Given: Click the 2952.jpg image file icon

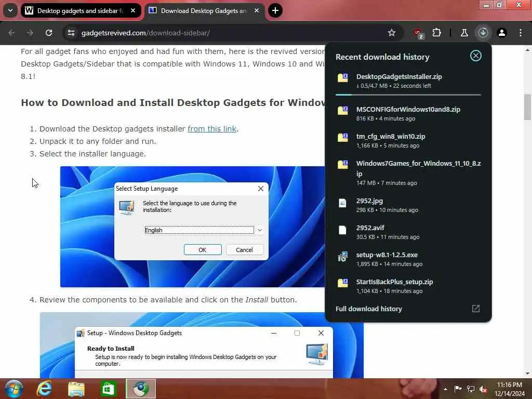Looking at the screenshot, I should 343,203.
